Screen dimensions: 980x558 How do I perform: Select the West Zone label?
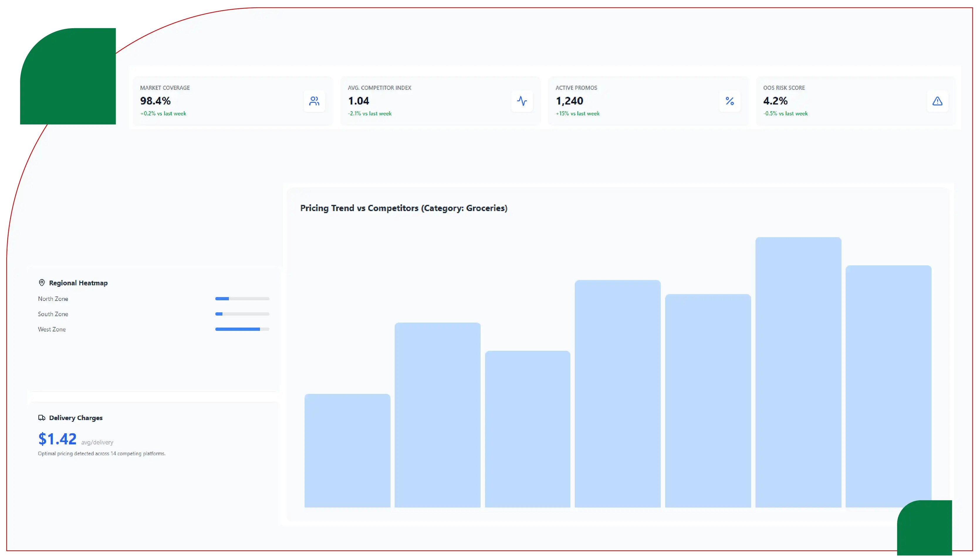(x=52, y=329)
